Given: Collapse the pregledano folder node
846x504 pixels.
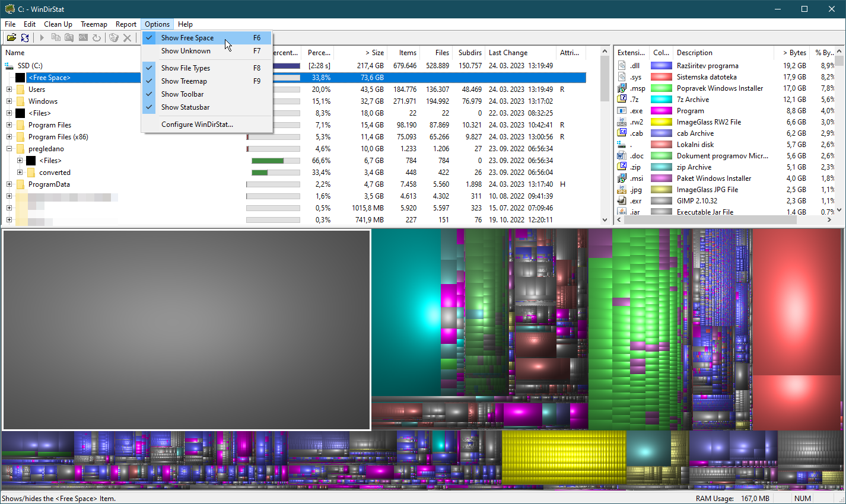Looking at the screenshot, I should pyautogui.click(x=9, y=149).
